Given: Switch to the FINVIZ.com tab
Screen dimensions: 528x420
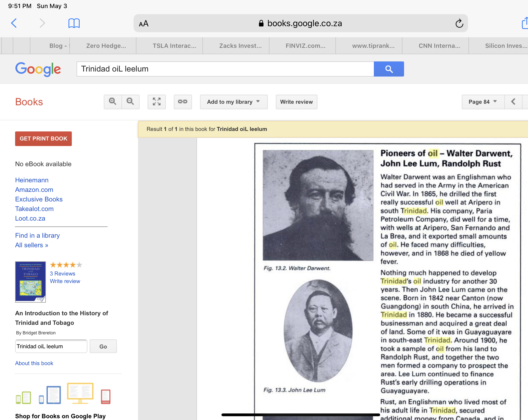Looking at the screenshot, I should [305, 46].
